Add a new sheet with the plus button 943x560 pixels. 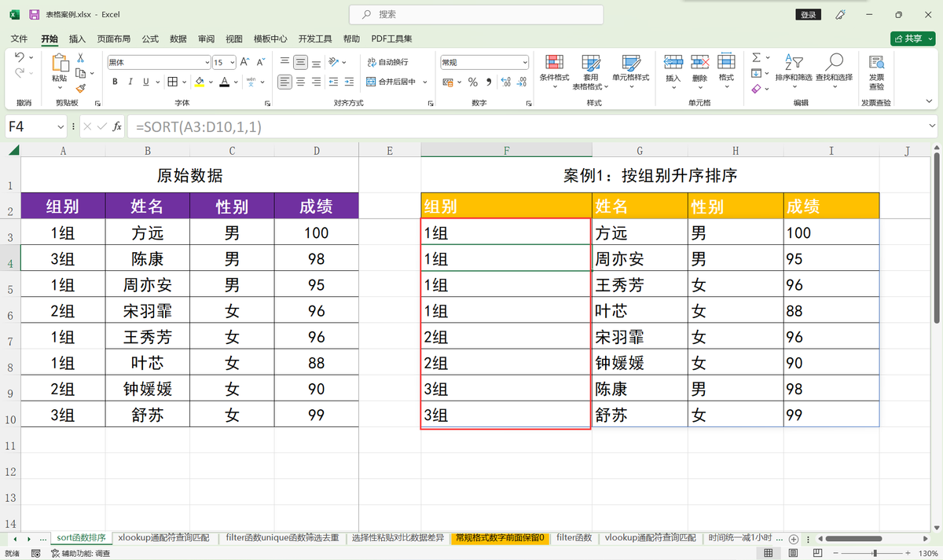pyautogui.click(x=794, y=539)
